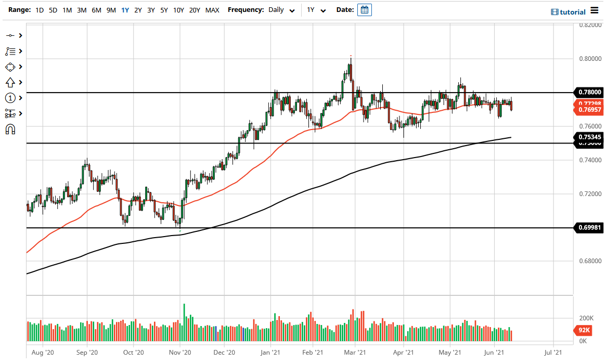
Task: Expand the numbered label tool options
Action: (20, 98)
